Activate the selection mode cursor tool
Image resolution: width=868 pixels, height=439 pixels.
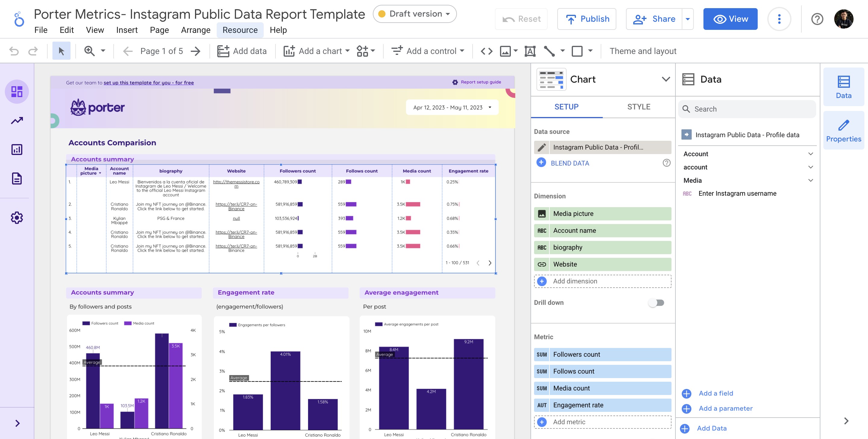[x=61, y=51]
